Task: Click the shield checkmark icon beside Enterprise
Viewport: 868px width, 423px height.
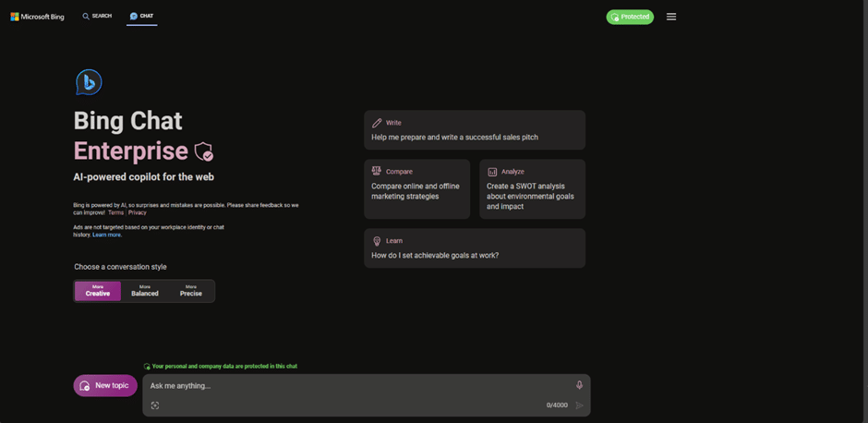Action: (x=204, y=151)
